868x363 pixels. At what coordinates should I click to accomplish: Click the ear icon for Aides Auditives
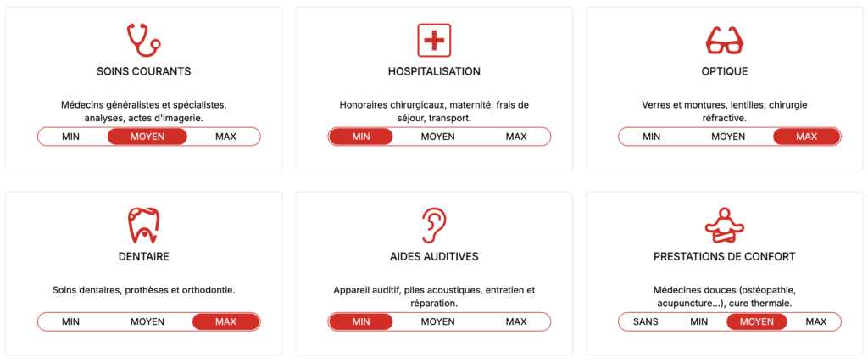[434, 224]
